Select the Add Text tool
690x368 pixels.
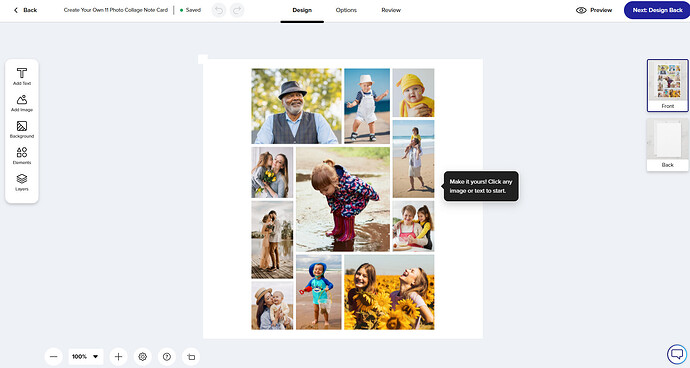click(22, 76)
